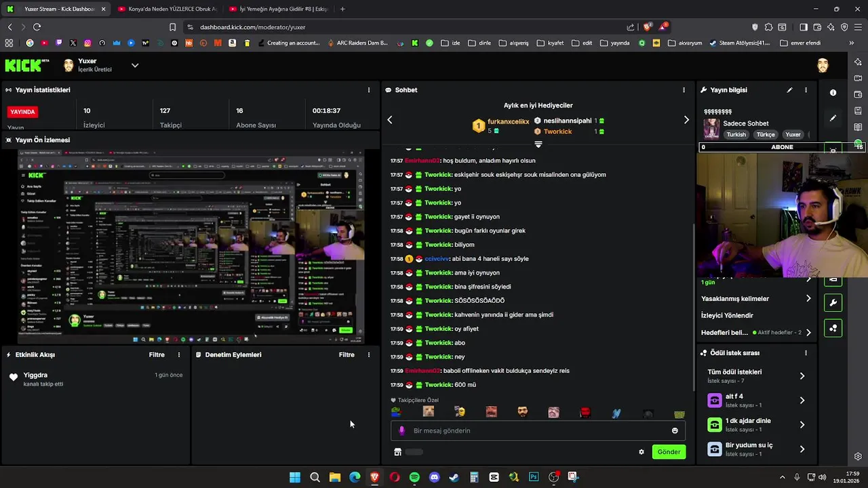Open Discord from the taskbar
Viewport: 868px width, 488px height.
[434, 477]
